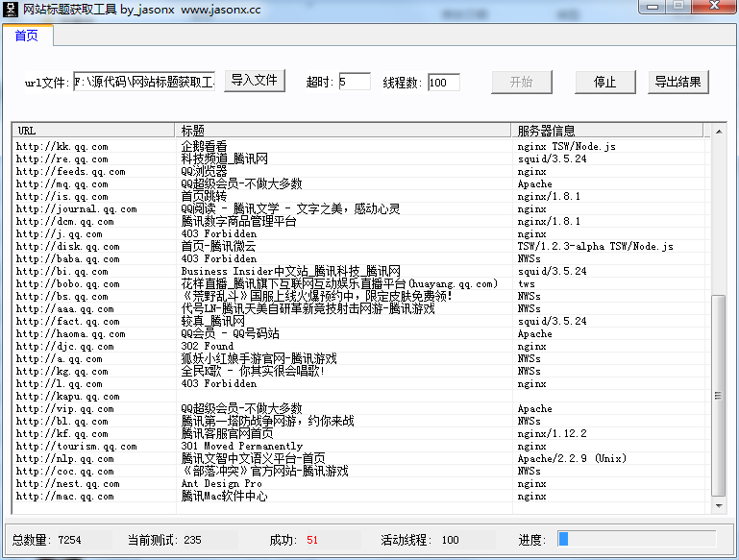Click the 超时 timeout input box
Image resolution: width=739 pixels, height=560 pixels.
[x=354, y=83]
